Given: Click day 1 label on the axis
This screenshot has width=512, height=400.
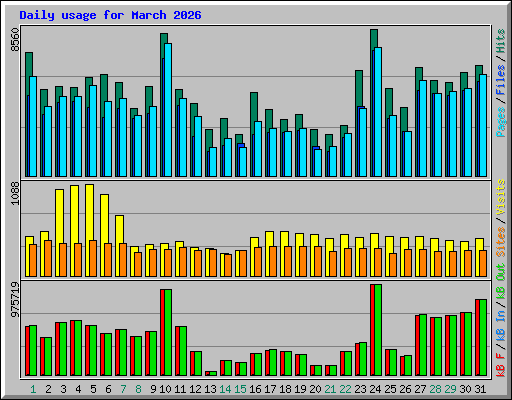Looking at the screenshot, I should (33, 389).
